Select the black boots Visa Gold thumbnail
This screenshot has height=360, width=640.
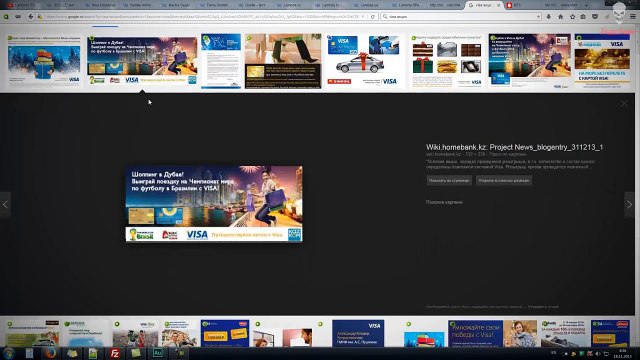coord(283,61)
